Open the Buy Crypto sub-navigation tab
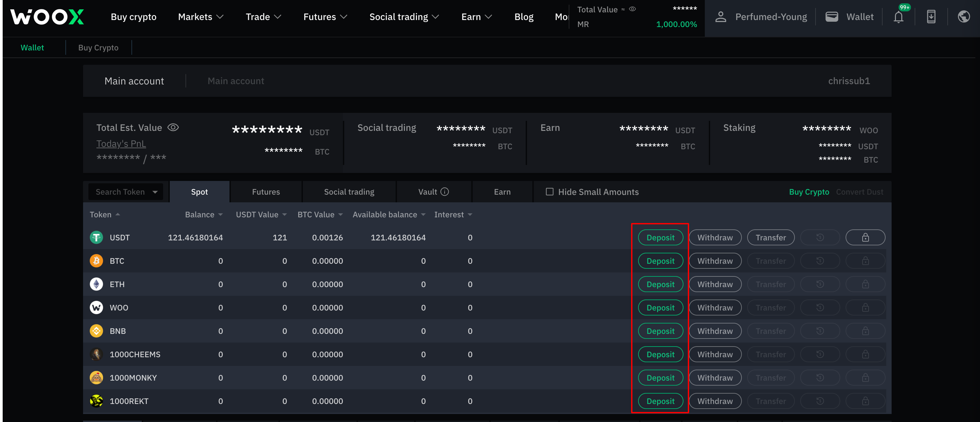This screenshot has width=980, height=422. tap(98, 48)
